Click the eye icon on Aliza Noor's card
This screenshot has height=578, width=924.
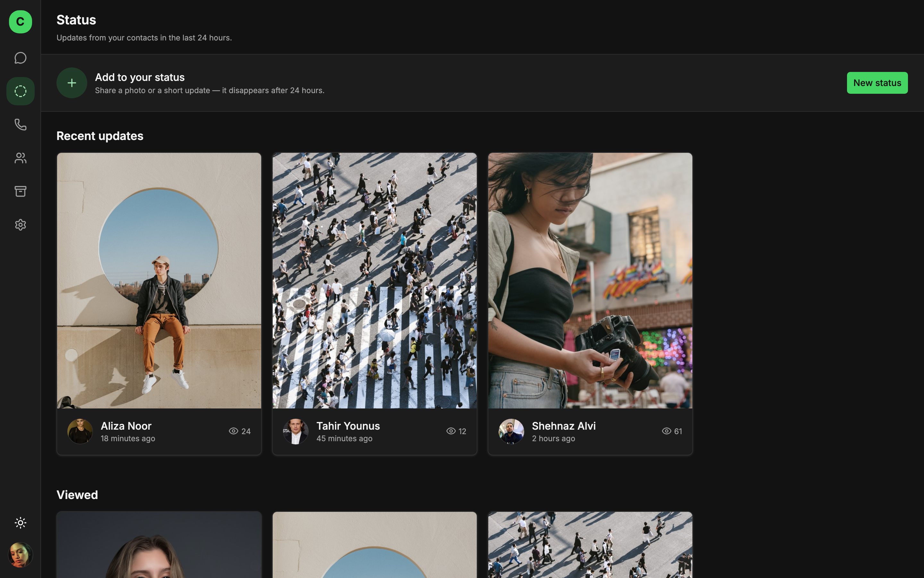tap(233, 431)
